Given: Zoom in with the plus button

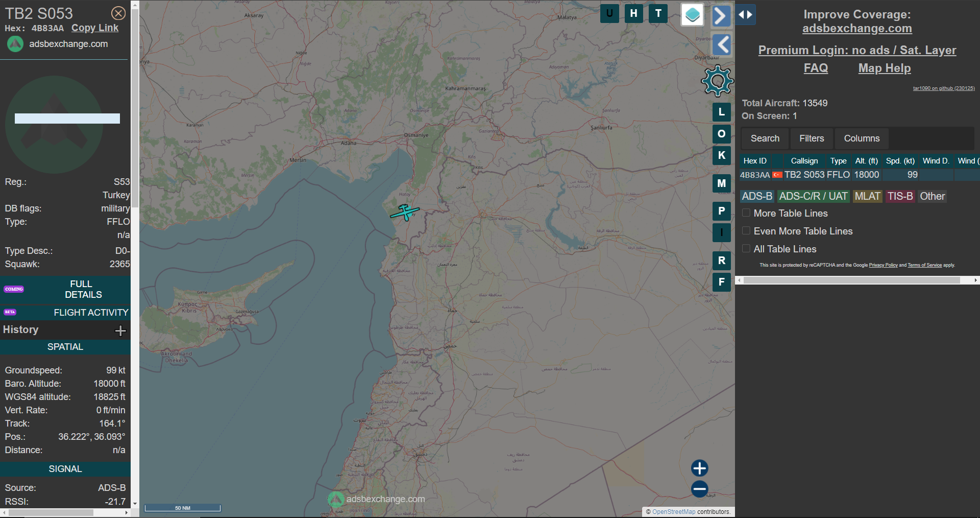Looking at the screenshot, I should 699,468.
